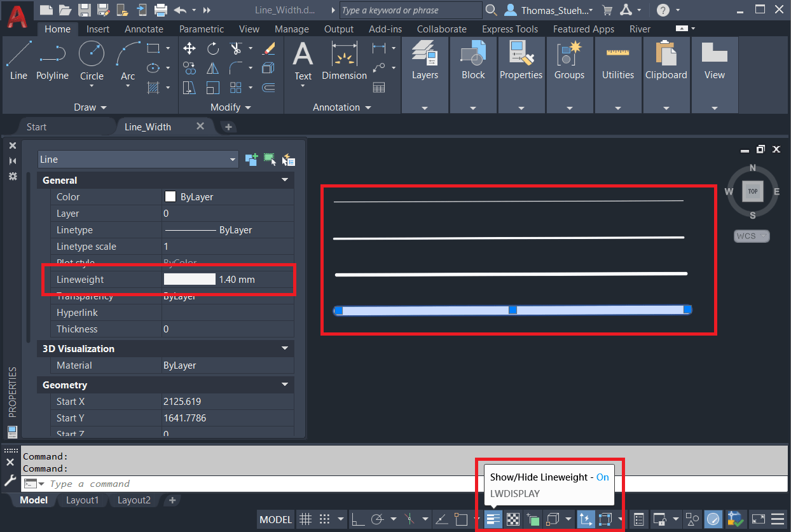Click the Rotate tool icon
The height and width of the screenshot is (532, 791).
tap(213, 48)
